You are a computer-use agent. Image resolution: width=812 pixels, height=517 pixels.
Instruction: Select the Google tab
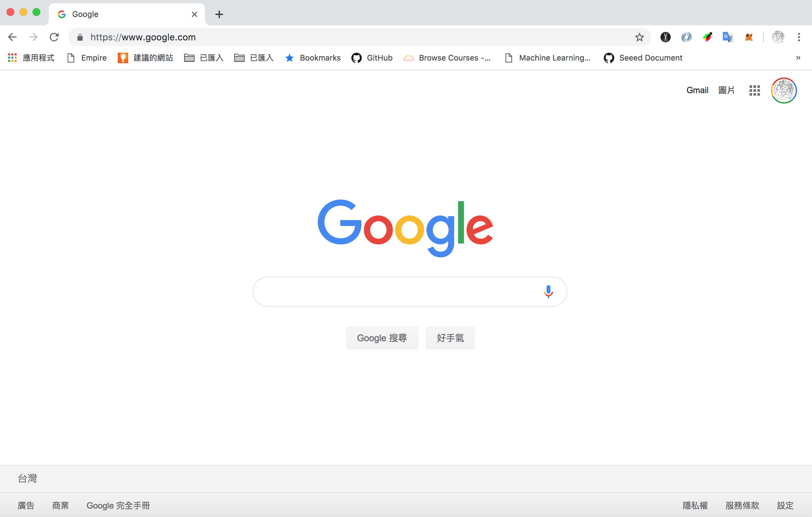click(x=127, y=14)
